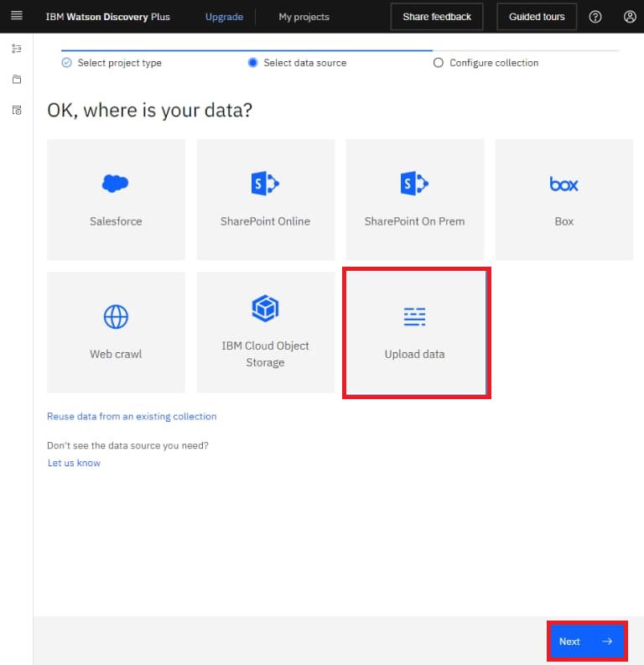
Task: Select the Salesforce data source tile
Action: [116, 200]
